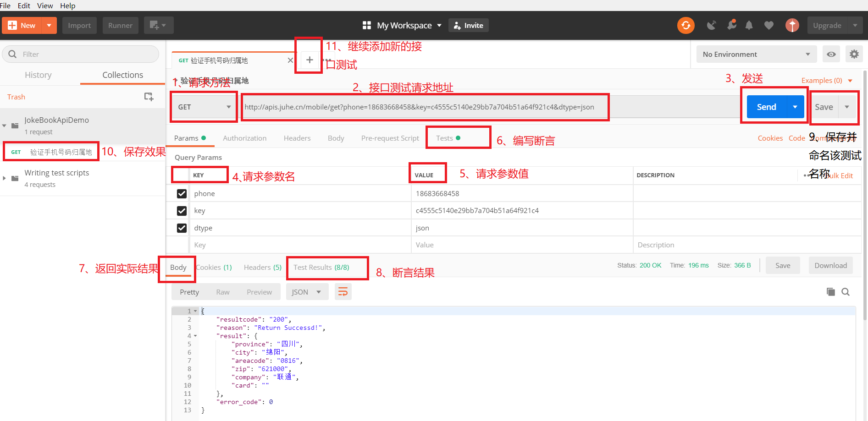Click the settings wrench icon in header
This screenshot has width=868, height=421.
coord(731,25)
